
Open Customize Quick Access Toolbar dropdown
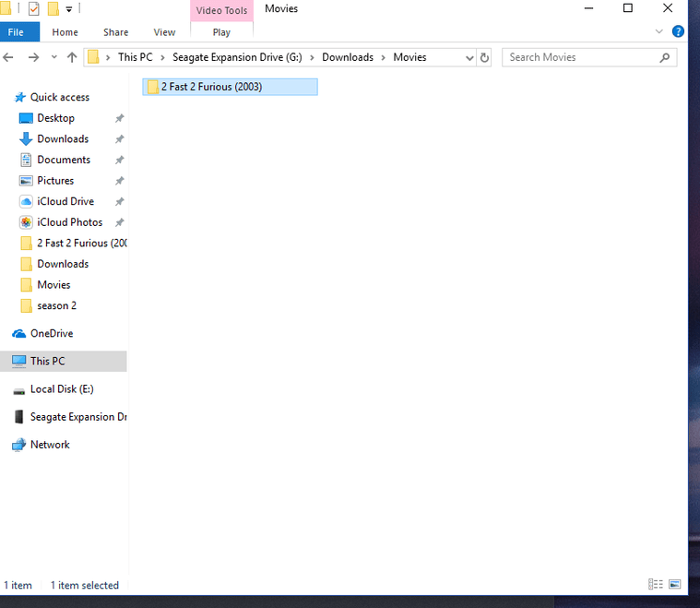tap(69, 9)
